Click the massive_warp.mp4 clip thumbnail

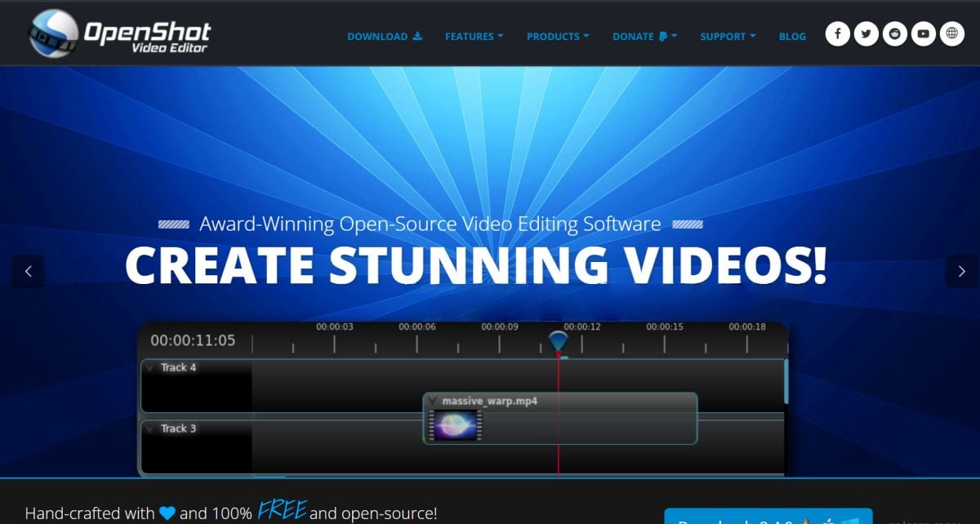pyautogui.click(x=456, y=426)
